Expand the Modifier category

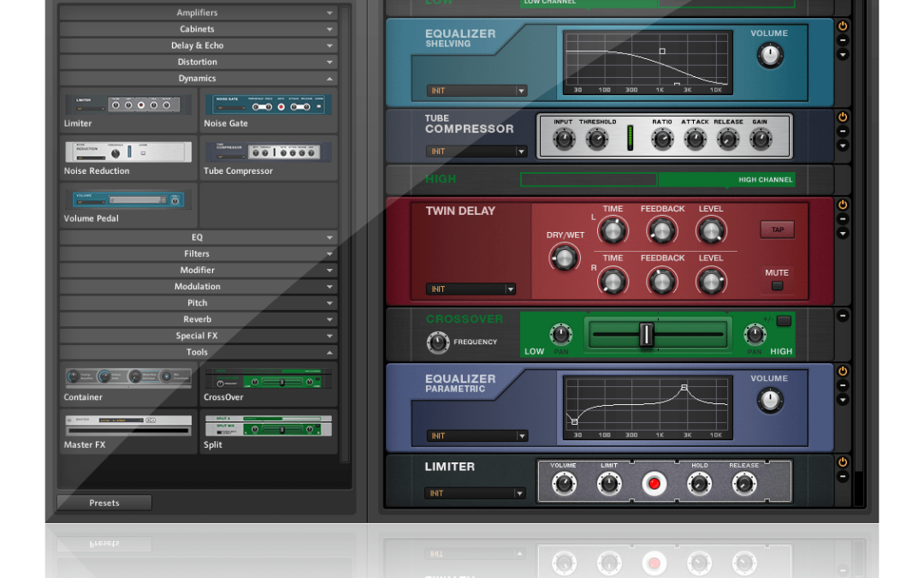(198, 270)
